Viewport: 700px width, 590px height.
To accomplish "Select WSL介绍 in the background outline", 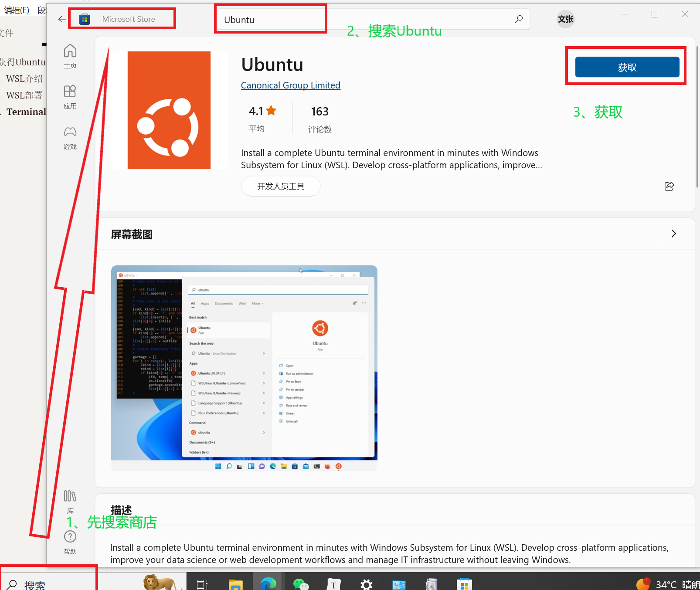I will (x=24, y=79).
